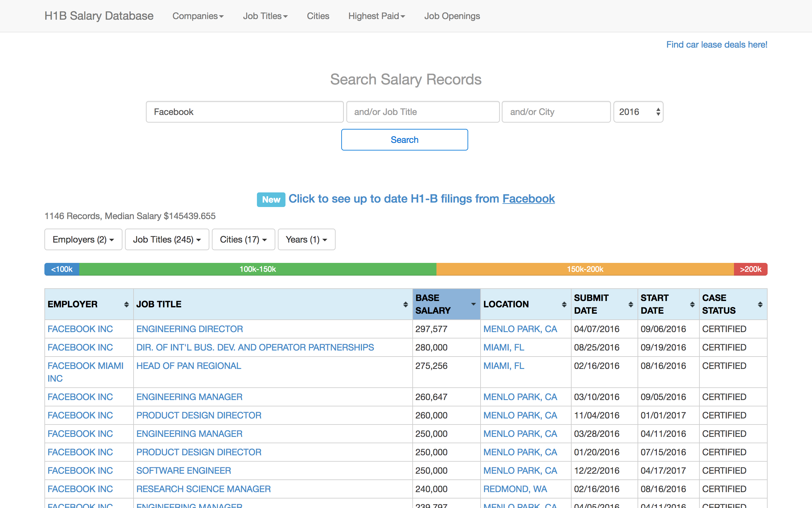Open up to date H1-B filings Facebook link
This screenshot has width=812, height=508.
pyautogui.click(x=422, y=199)
